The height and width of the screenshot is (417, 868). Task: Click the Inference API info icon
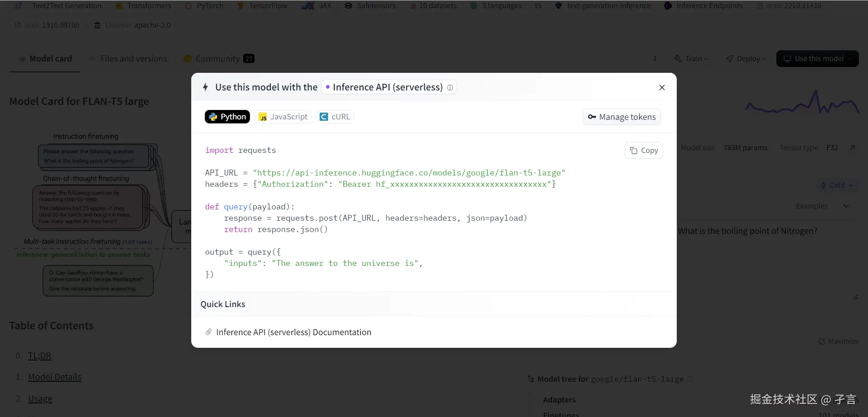(450, 88)
